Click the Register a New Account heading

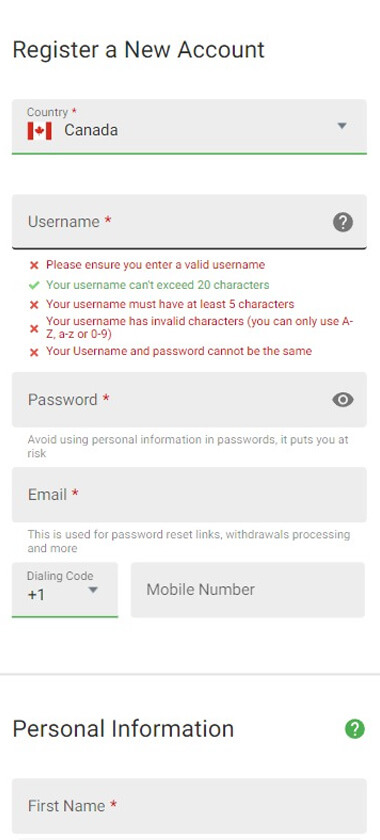click(138, 50)
